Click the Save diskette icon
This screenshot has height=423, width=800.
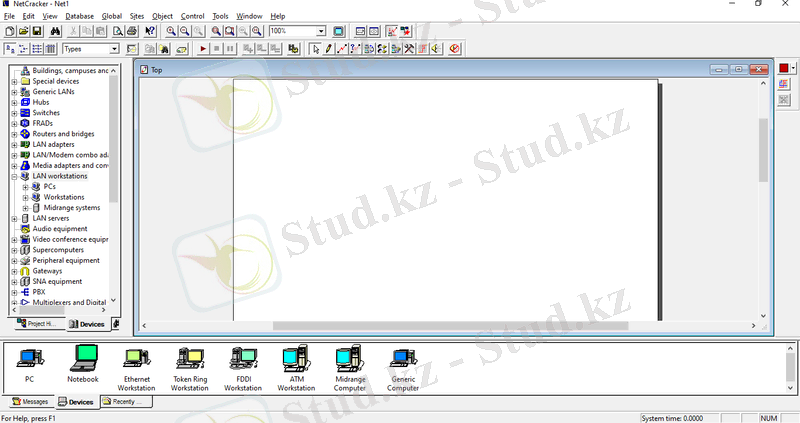point(37,31)
